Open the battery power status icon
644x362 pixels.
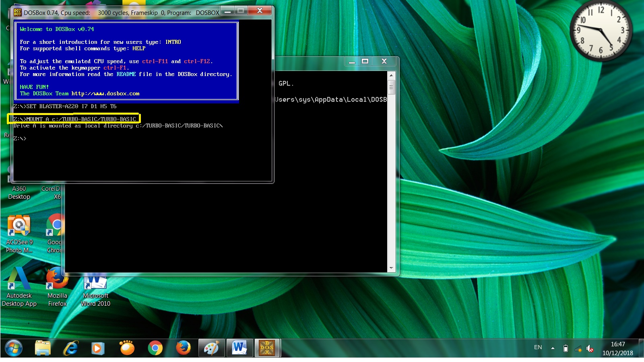(x=566, y=349)
